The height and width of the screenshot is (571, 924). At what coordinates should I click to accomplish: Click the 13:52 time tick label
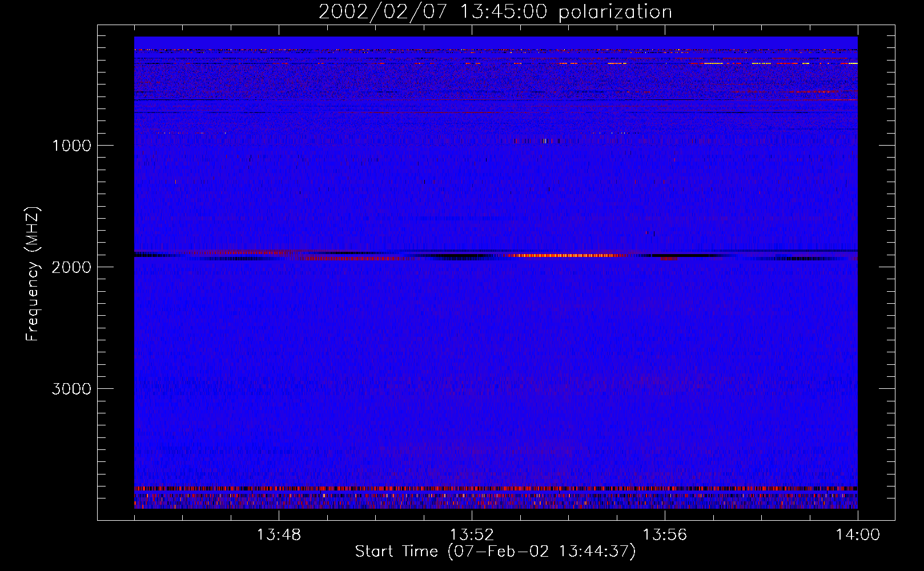click(x=472, y=535)
